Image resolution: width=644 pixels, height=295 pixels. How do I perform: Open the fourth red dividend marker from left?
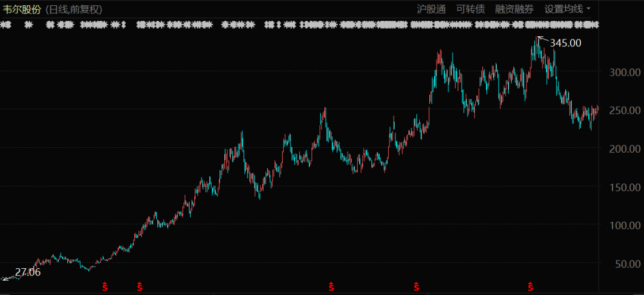coord(416,287)
